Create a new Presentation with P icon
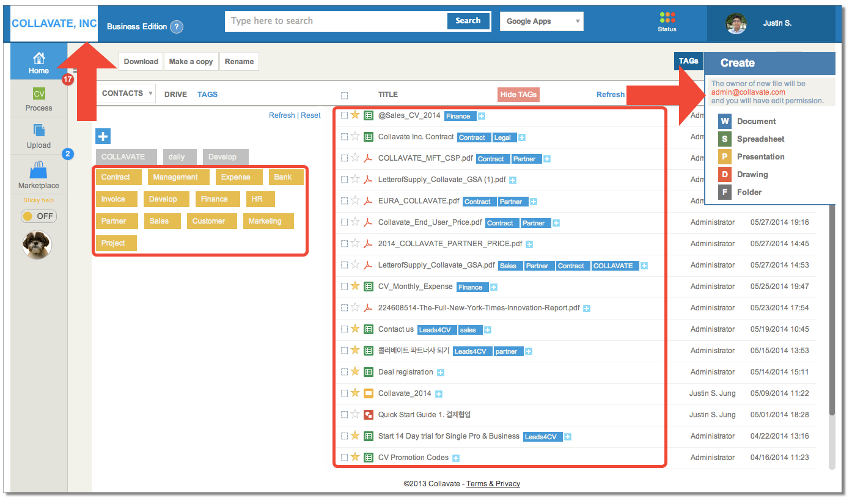The width and height of the screenshot is (852, 504). pyautogui.click(x=725, y=157)
